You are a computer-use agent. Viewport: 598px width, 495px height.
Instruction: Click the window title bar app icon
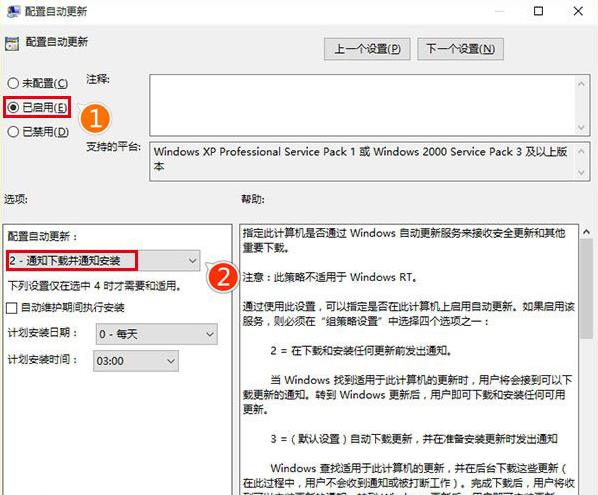tap(13, 11)
